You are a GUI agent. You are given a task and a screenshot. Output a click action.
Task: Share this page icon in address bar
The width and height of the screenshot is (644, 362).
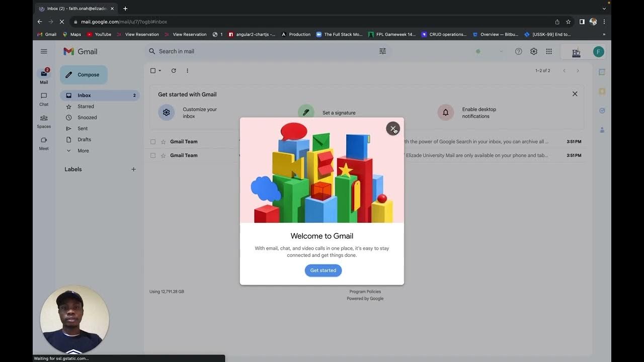[x=557, y=22]
